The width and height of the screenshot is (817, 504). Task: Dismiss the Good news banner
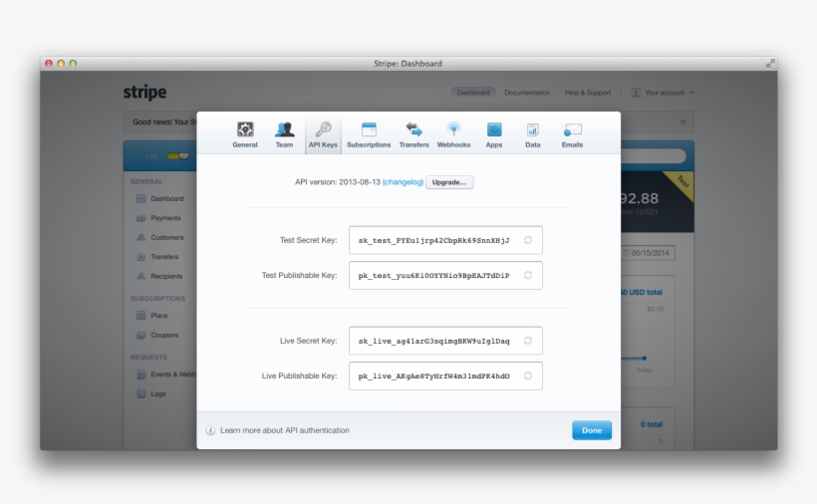[x=682, y=122]
